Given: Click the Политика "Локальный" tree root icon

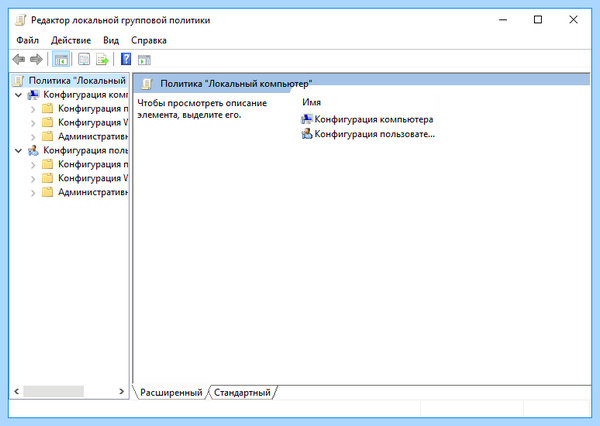Looking at the screenshot, I should (18, 81).
